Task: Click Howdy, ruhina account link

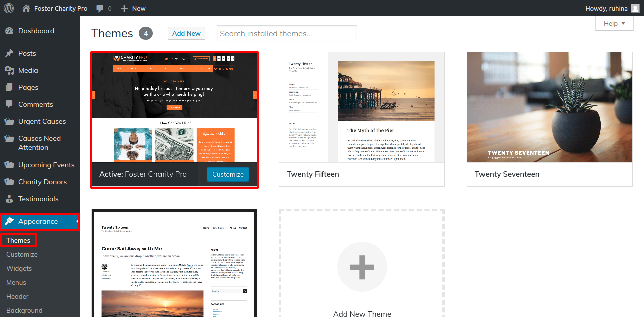Action: click(606, 8)
